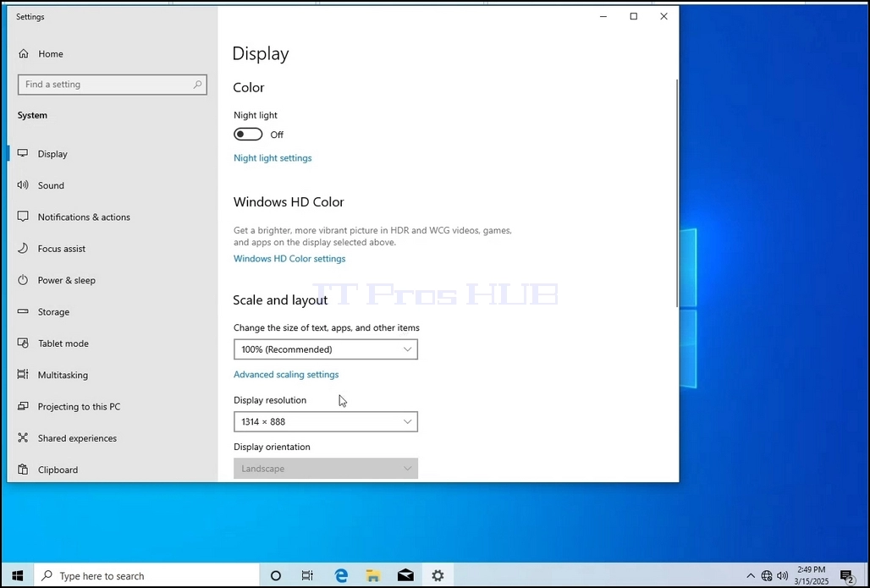Open Multitasking settings
Viewport: 870px width, 588px height.
click(113, 375)
